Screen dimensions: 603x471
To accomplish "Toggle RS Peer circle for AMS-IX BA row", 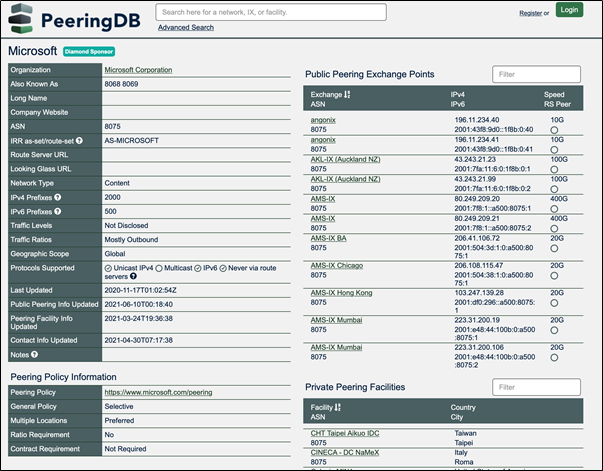I will pyautogui.click(x=554, y=248).
